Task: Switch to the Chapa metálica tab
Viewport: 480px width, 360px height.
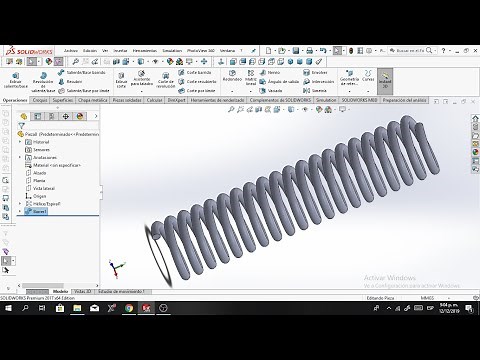Action: coord(93,100)
